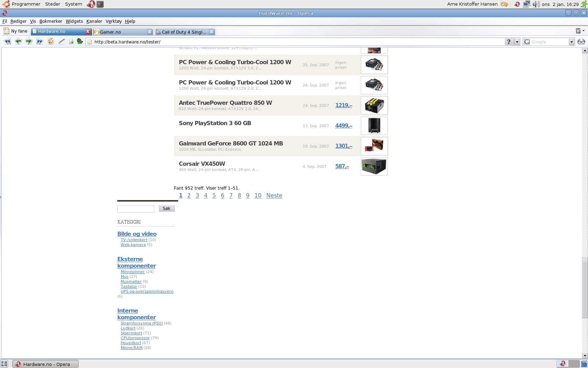This screenshot has width=588, height=368.
Task: Click the Corsair VX450W thumbnail
Action: coord(374,166)
